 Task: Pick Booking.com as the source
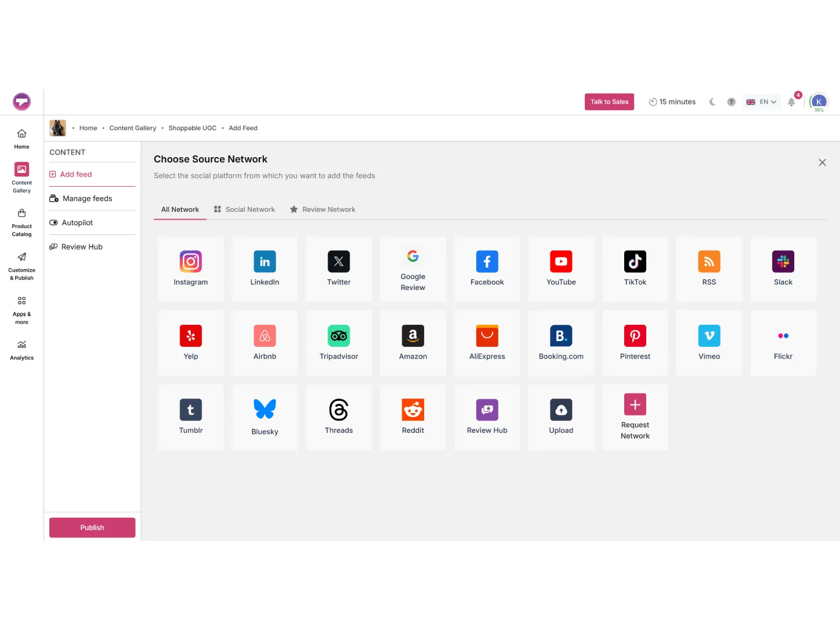(561, 343)
